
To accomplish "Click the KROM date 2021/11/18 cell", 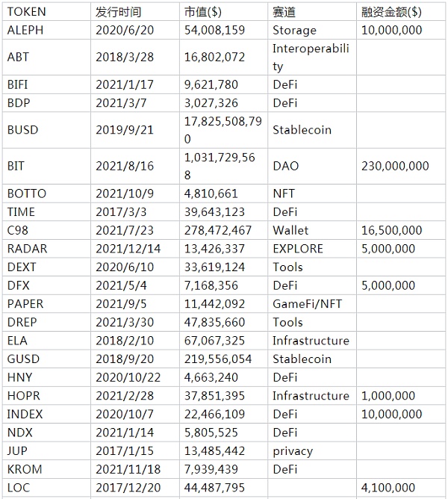I will 128,469.
